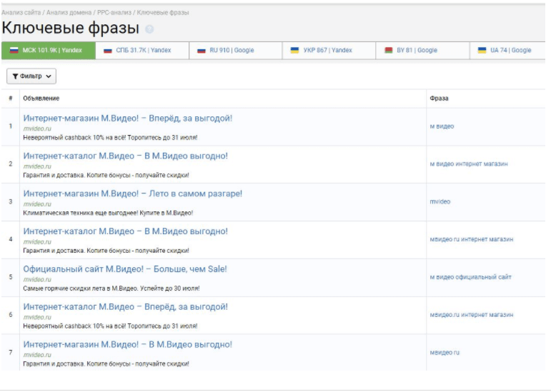Open row 4 ad Интернет-каталог М.Видео

(x=126, y=231)
